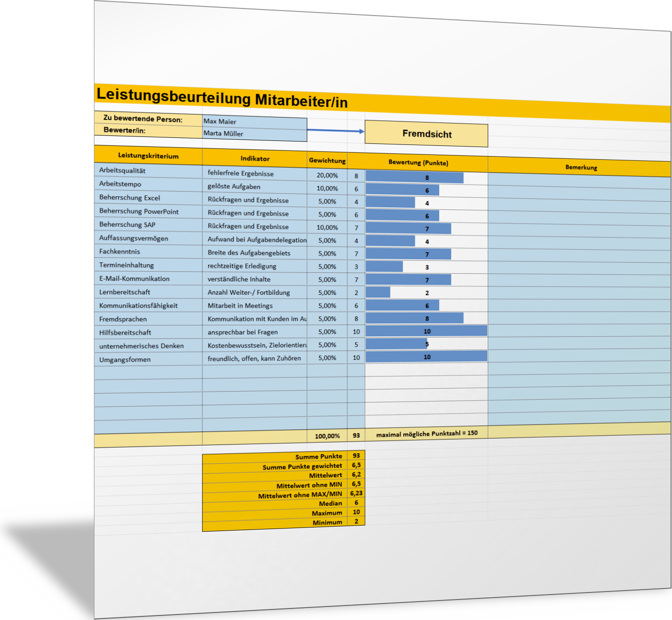Select the E-Mail-Kommunikation cell
The image size is (672, 620).
coord(148,279)
